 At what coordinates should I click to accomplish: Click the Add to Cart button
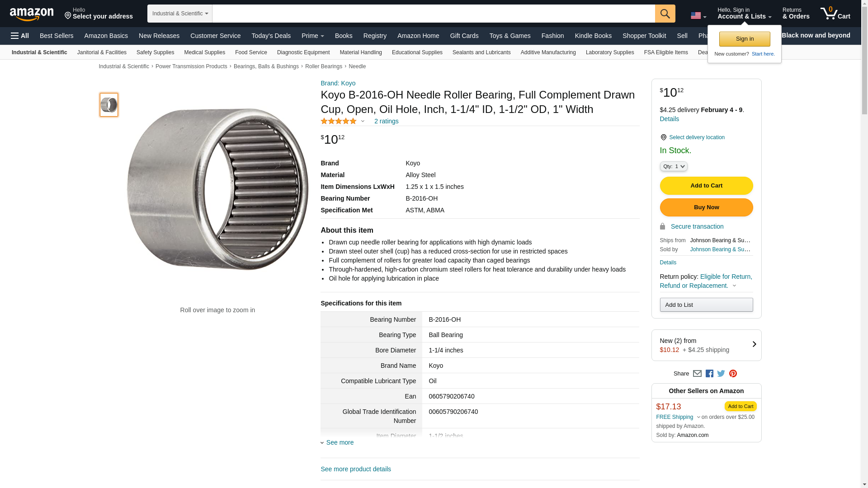pos(706,186)
